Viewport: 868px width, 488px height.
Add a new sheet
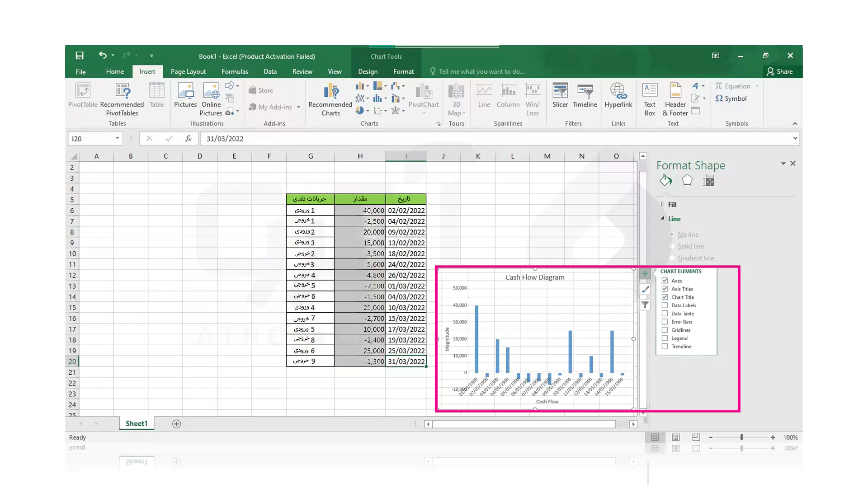[176, 424]
